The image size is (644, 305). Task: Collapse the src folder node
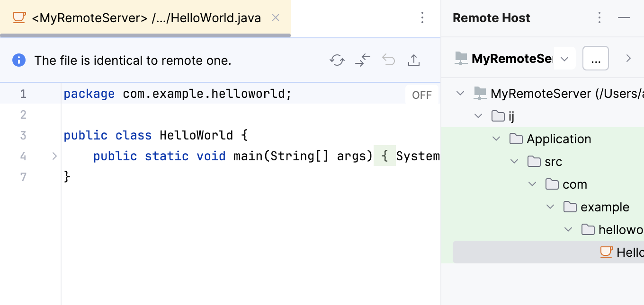click(514, 161)
